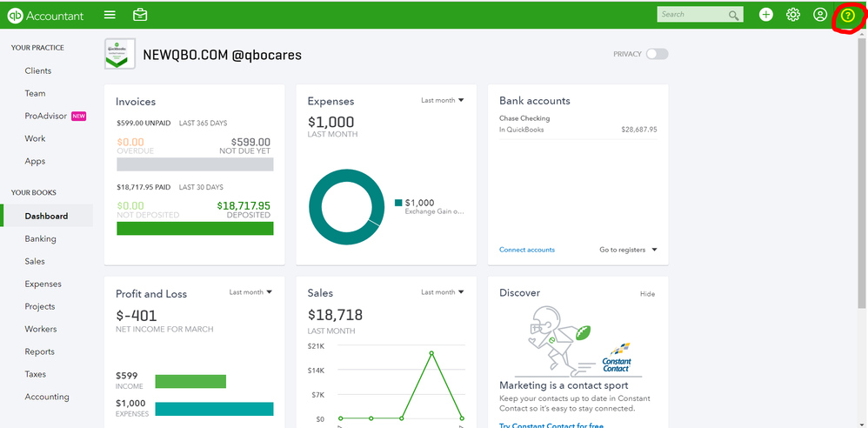Screen dimensions: 868x428
Task: Click the $599.00 Not Due Yet amount
Action: 250,143
